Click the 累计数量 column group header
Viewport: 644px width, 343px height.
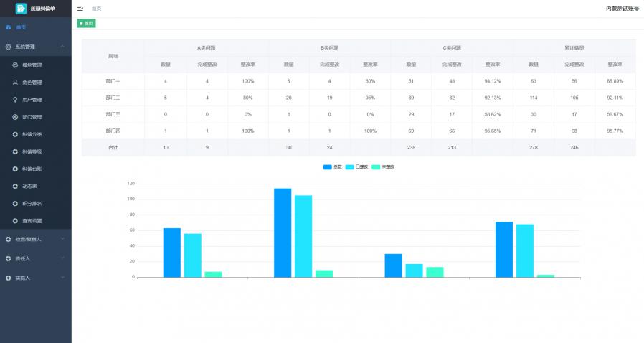[x=574, y=47]
